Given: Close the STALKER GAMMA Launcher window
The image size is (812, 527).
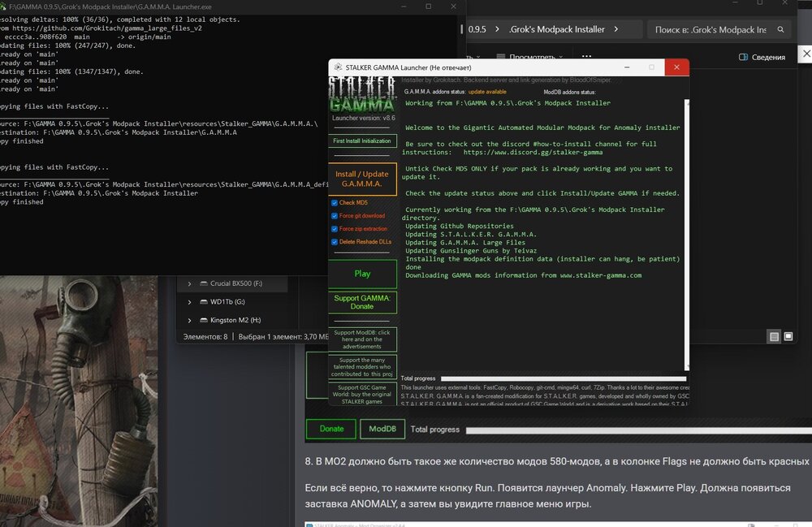Looking at the screenshot, I should tap(676, 67).
